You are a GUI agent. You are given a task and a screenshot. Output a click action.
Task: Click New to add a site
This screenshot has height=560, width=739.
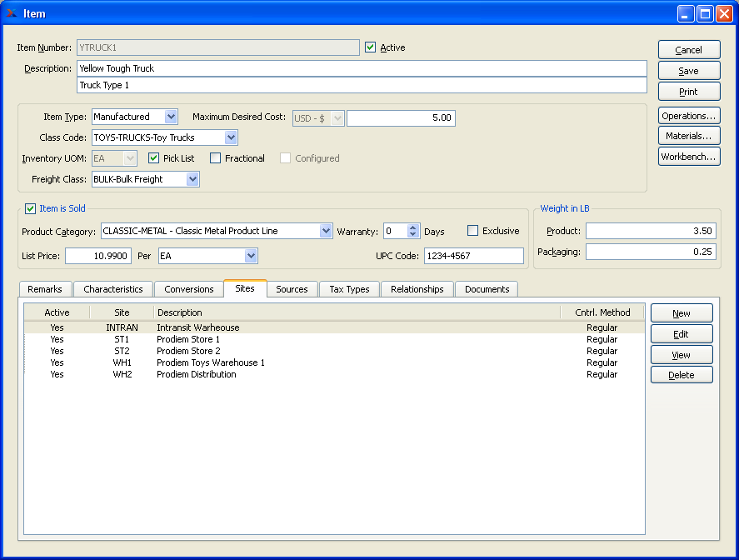(681, 313)
